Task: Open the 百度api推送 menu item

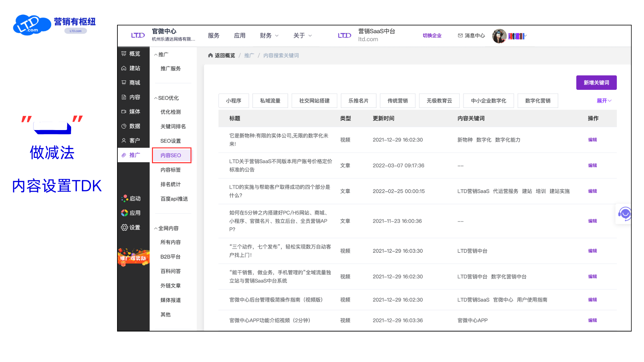Action: (x=174, y=199)
